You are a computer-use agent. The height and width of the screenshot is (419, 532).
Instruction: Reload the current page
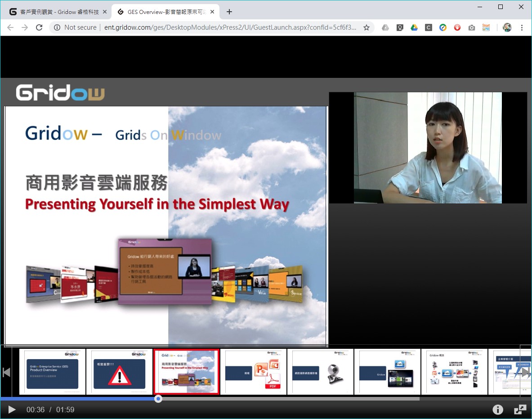39,27
